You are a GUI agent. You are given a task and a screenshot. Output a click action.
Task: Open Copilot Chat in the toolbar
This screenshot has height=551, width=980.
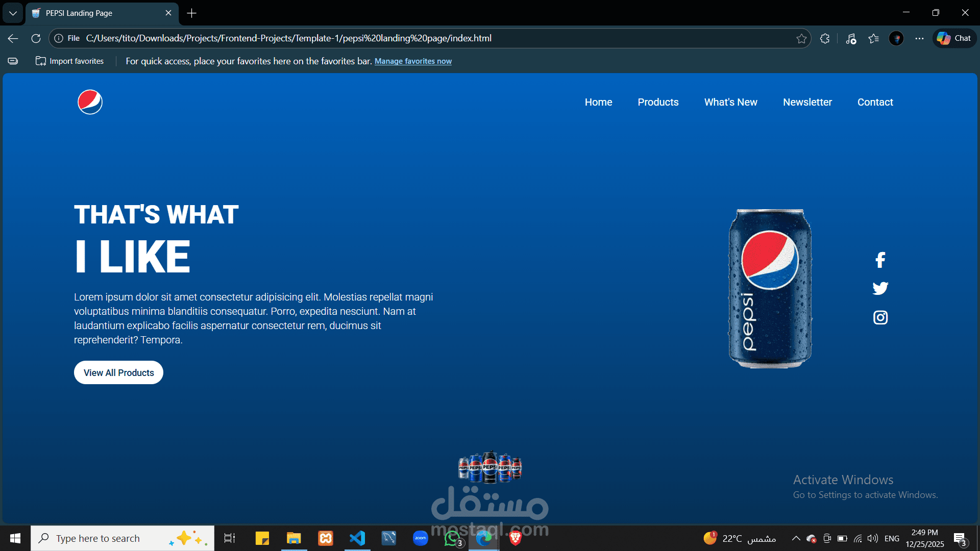[954, 38]
